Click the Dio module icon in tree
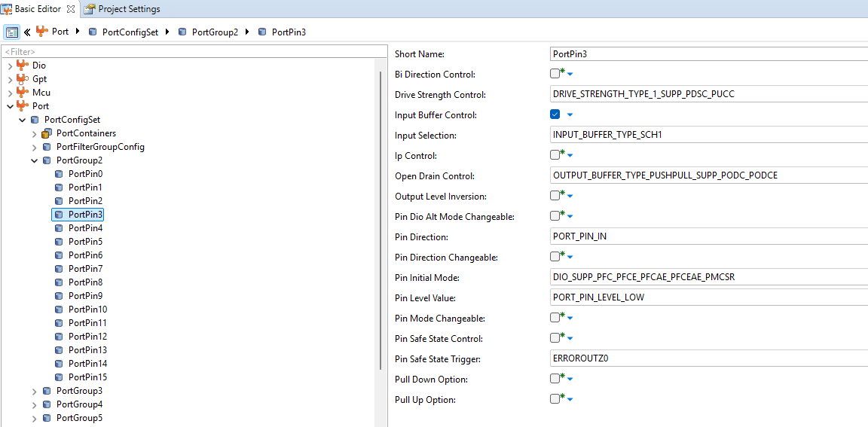This screenshot has height=427, width=868. pyautogui.click(x=23, y=66)
